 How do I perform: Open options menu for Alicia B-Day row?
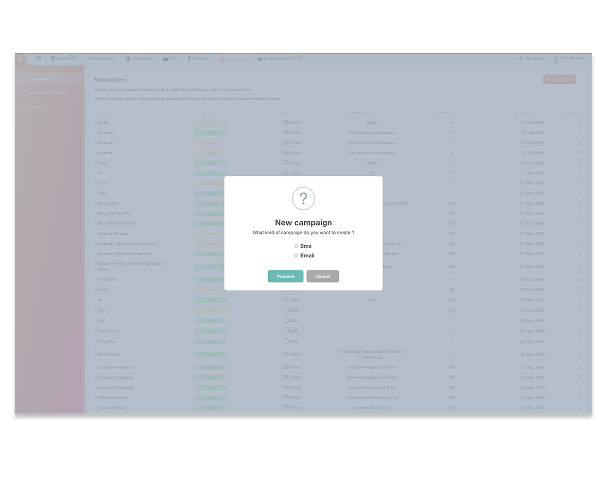tap(579, 354)
